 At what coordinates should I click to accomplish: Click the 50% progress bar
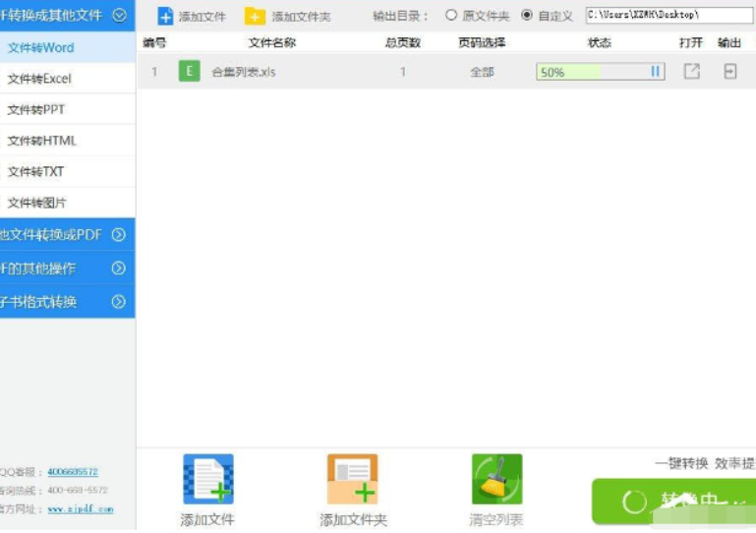pyautogui.click(x=601, y=72)
